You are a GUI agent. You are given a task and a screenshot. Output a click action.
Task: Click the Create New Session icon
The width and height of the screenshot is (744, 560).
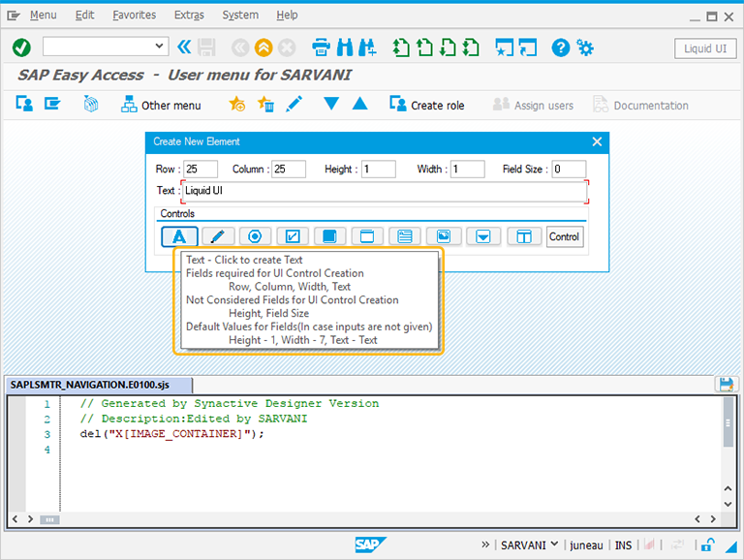coord(504,47)
